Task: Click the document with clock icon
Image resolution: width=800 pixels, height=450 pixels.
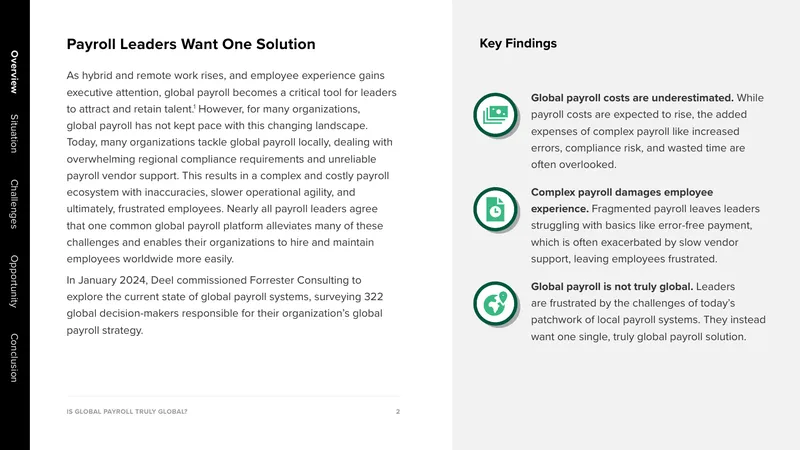Action: click(x=495, y=209)
